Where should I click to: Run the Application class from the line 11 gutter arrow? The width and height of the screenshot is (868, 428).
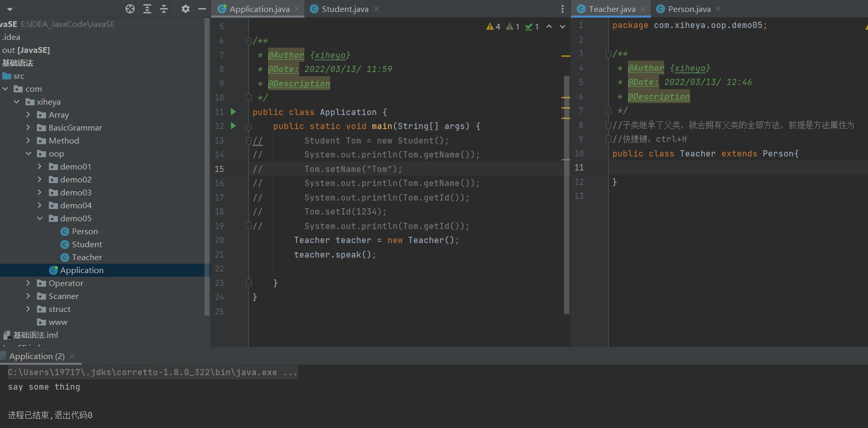click(233, 112)
